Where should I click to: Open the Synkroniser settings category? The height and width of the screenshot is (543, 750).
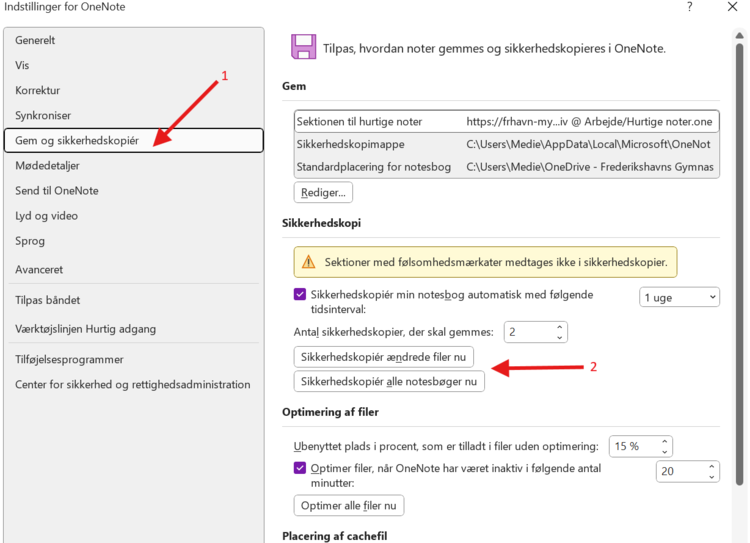tap(43, 115)
